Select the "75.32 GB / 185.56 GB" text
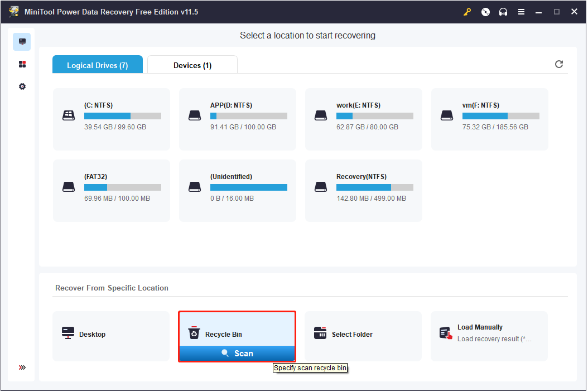Image resolution: width=588 pixels, height=392 pixels. [495, 127]
